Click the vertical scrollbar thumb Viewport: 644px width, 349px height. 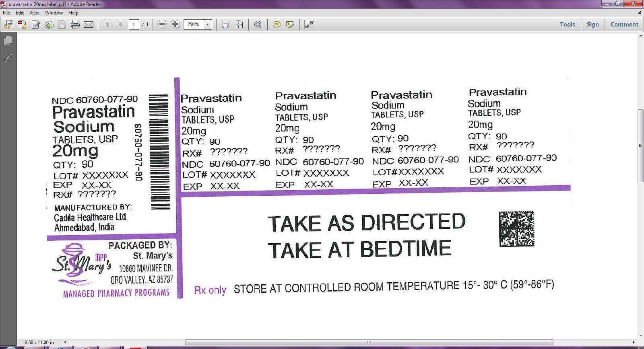640,146
